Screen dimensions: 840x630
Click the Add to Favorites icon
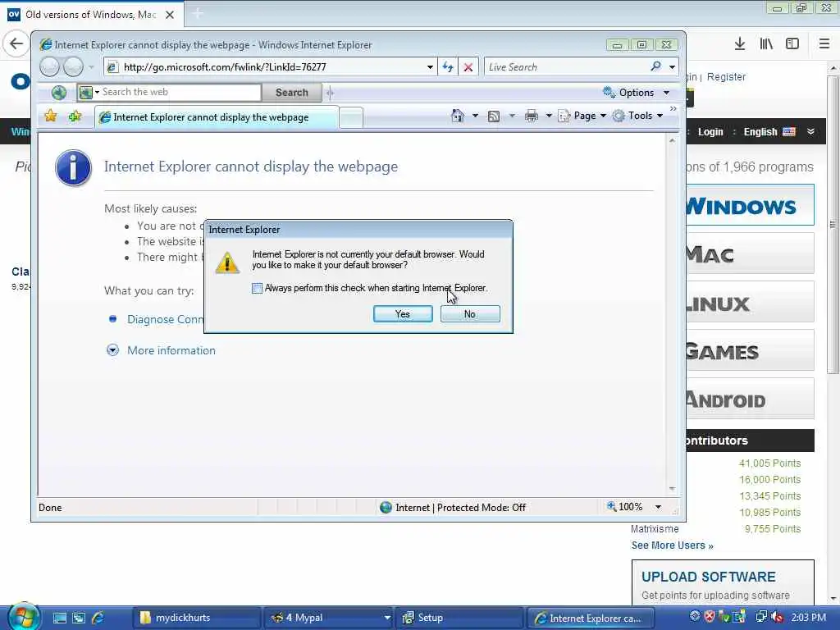(x=75, y=116)
